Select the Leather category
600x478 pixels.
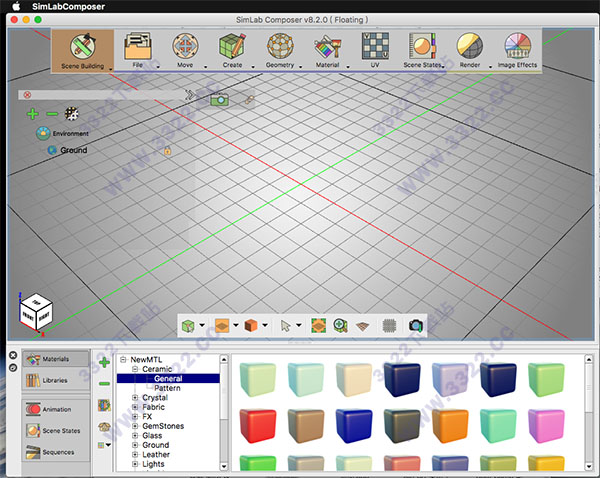pos(156,455)
